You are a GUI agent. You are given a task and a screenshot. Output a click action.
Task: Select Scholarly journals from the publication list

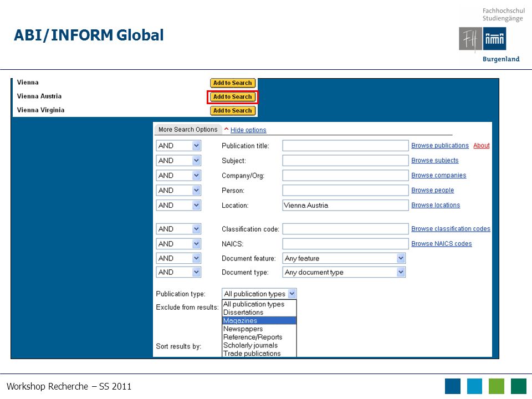tap(259, 345)
